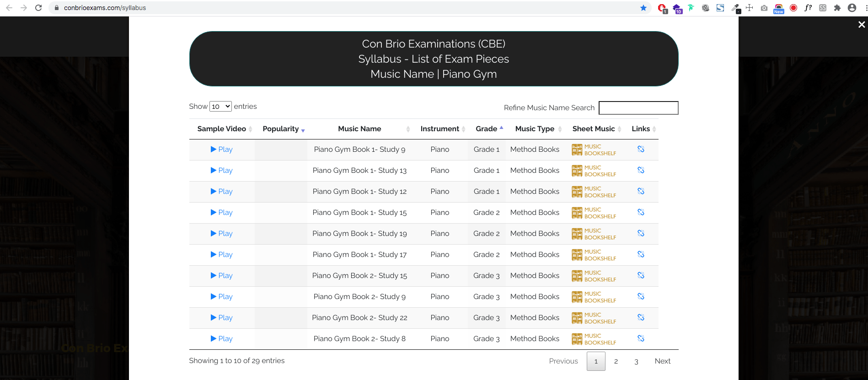Focus the Refine Music Name Search box

pos(638,108)
